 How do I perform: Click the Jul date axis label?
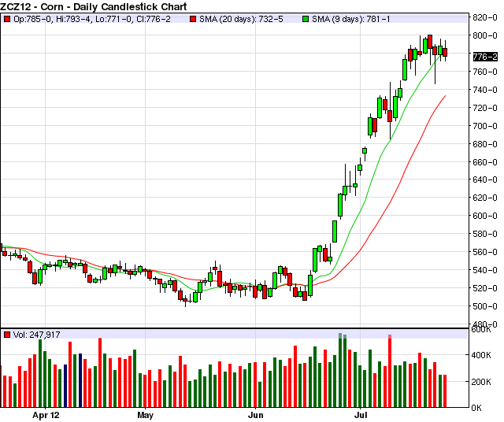pyautogui.click(x=361, y=415)
